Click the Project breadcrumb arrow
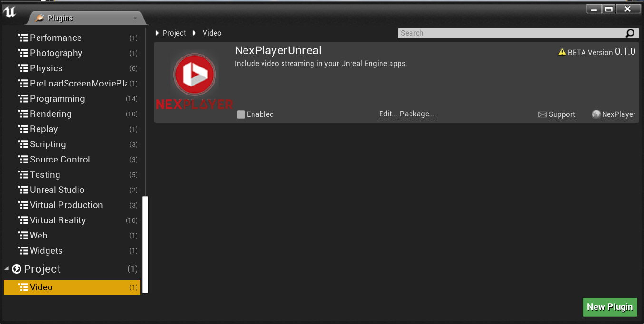This screenshot has height=324, width=644. [x=157, y=33]
